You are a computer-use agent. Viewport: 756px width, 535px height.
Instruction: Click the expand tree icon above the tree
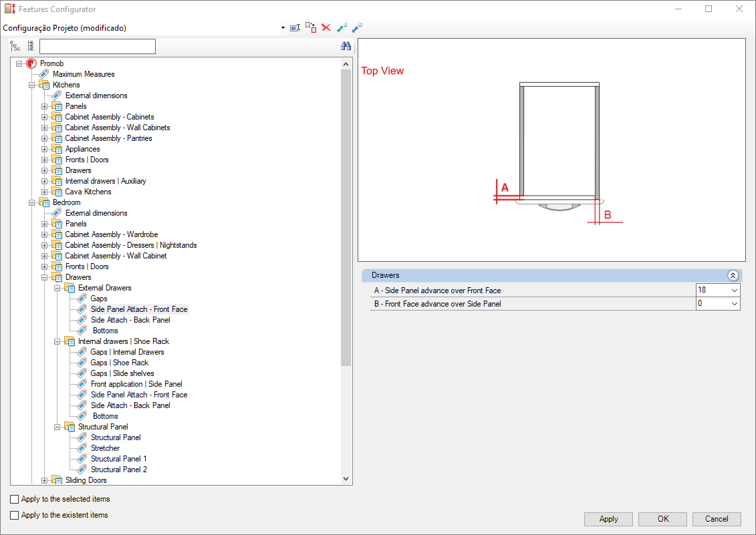click(x=15, y=46)
